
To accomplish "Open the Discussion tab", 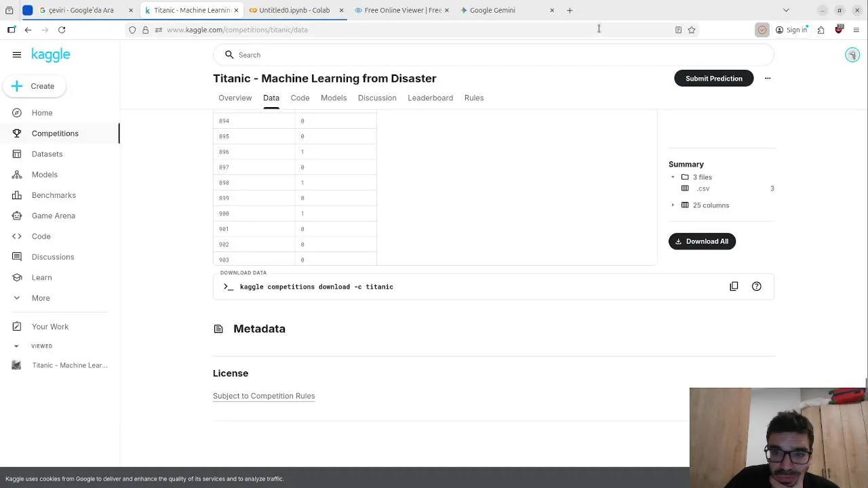I will pos(377,98).
